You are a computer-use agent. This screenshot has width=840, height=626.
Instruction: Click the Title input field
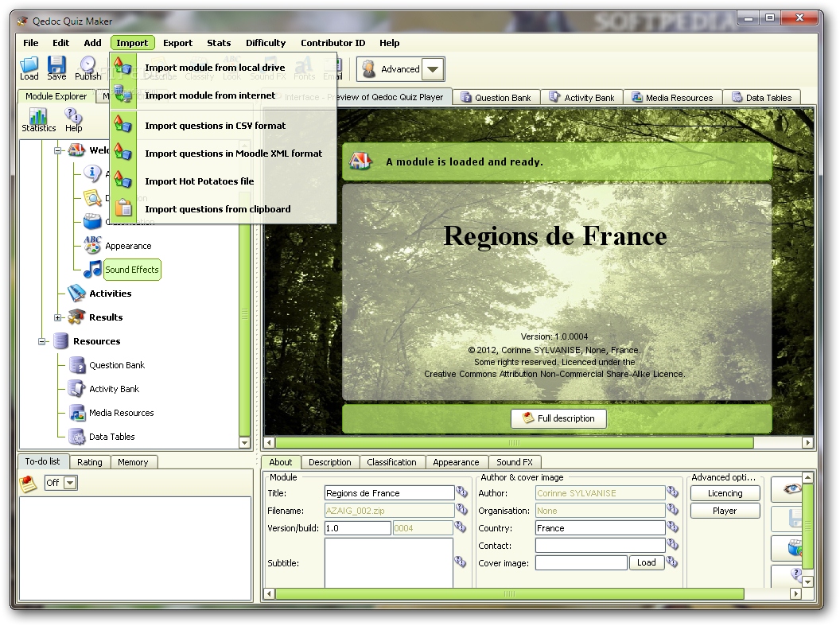tap(389, 492)
